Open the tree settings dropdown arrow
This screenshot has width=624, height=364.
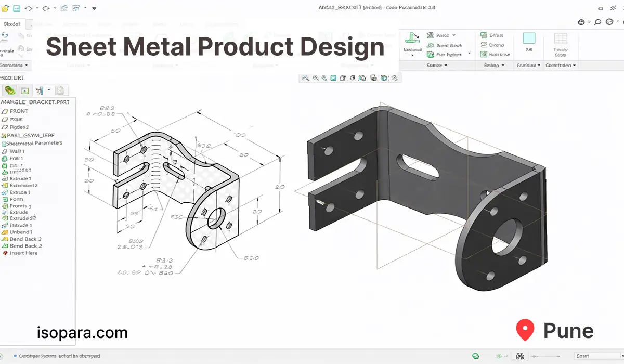48,90
